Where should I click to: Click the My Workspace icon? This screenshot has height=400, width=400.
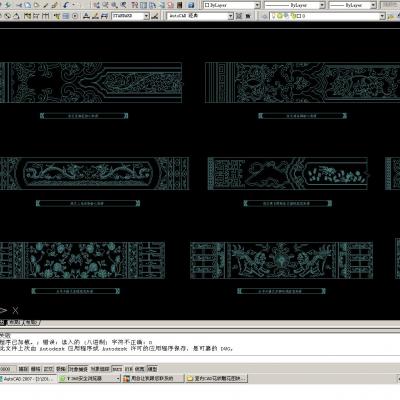[x=248, y=16]
